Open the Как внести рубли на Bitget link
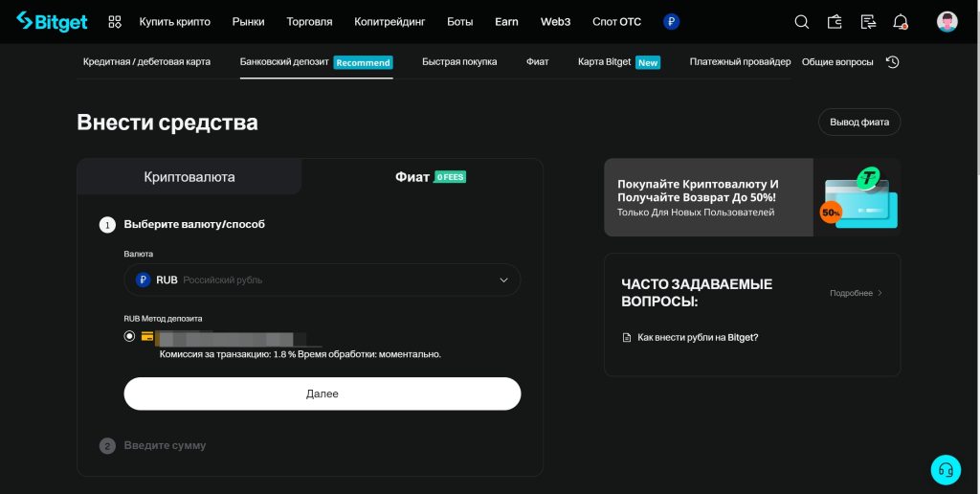 [x=697, y=337]
